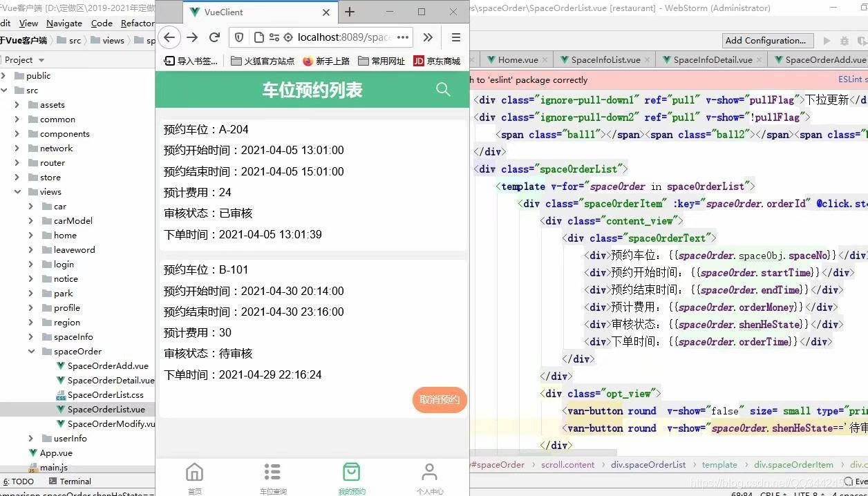Open the 新手上路 bookmark
Screen dimensions: 868x496
[326, 61]
